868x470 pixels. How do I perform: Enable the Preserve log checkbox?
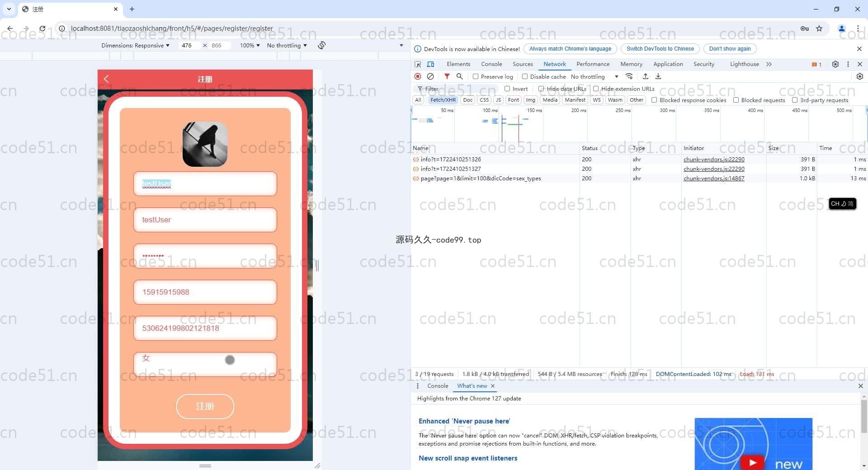476,76
